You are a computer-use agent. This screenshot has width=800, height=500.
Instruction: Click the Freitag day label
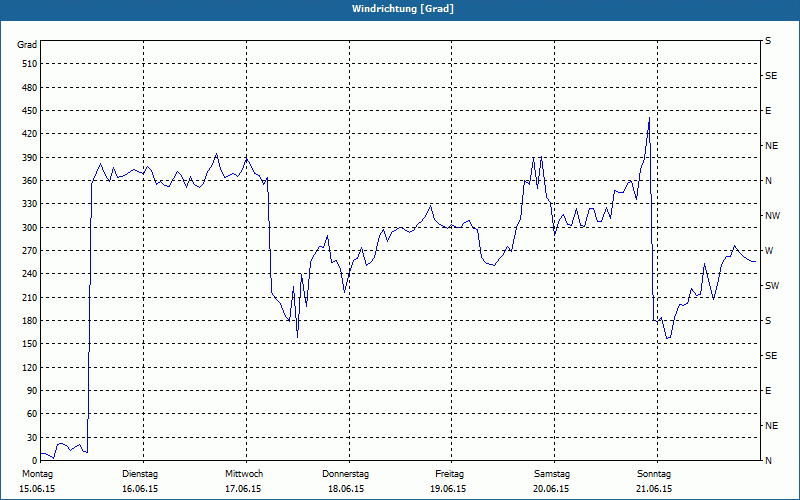449,474
